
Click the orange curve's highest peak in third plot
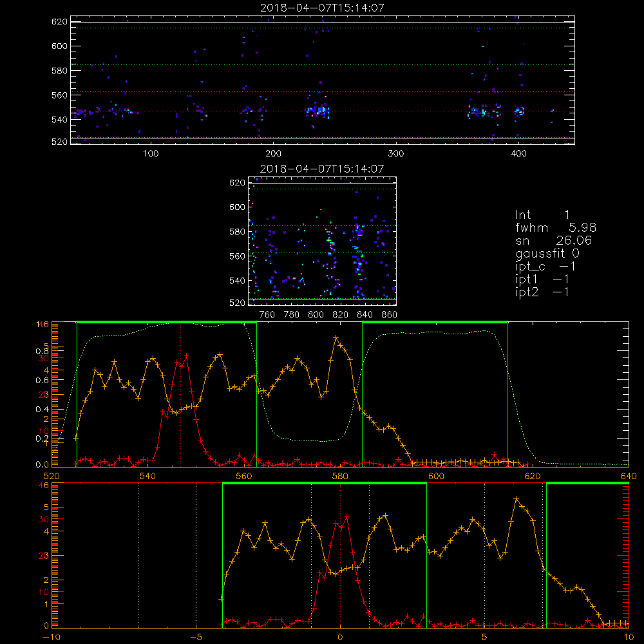point(336,337)
